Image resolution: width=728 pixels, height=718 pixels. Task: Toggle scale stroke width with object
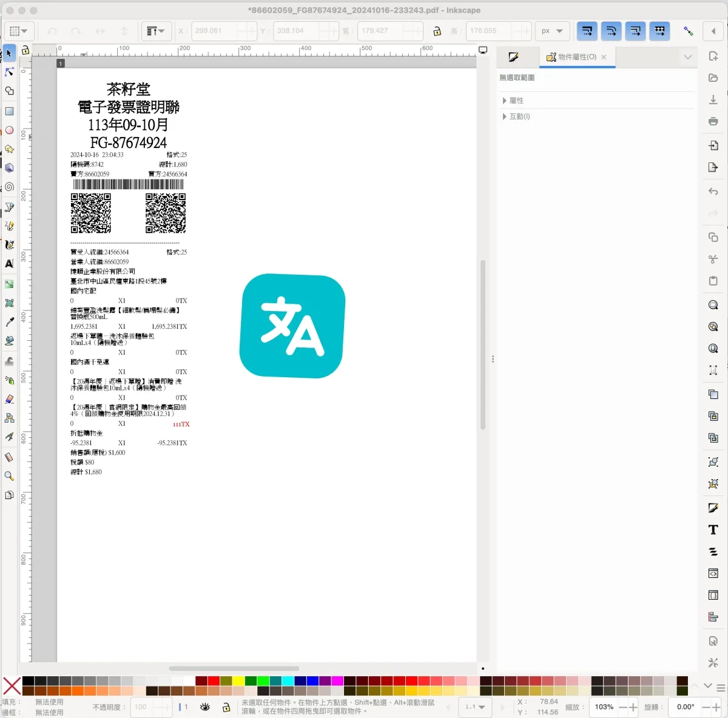click(587, 31)
